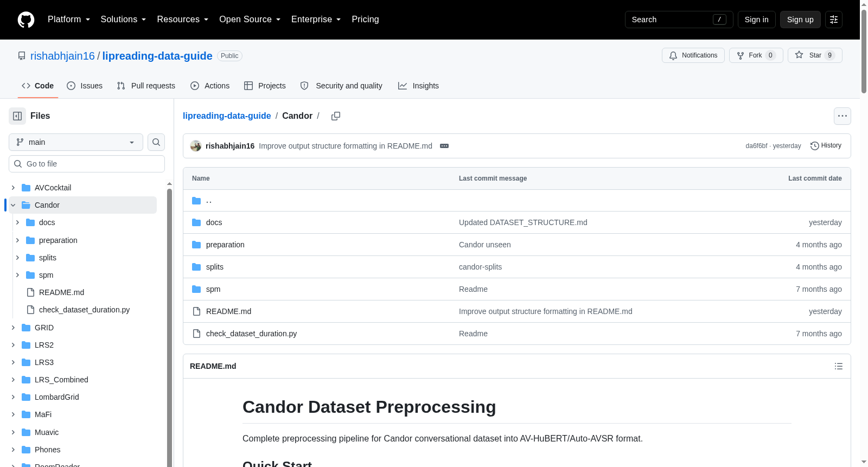Screen dimensions: 868x467
Task: Expand the AVCocktail folder chevron
Action: [x=13, y=188]
